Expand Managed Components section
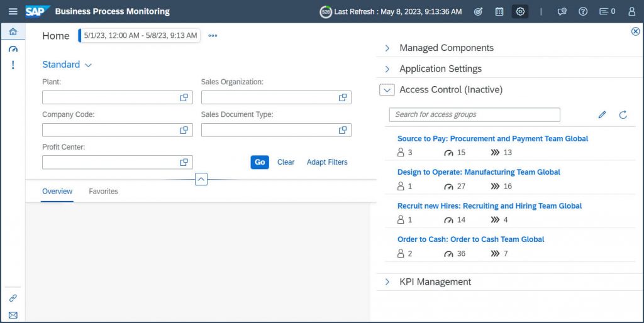644x323 pixels. 387,48
